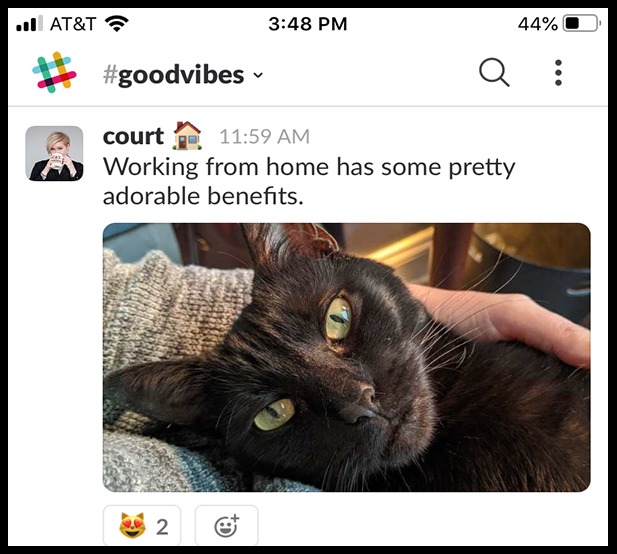This screenshot has width=617, height=554.
Task: Open court's profile avatar
Action: pyautogui.click(x=54, y=153)
